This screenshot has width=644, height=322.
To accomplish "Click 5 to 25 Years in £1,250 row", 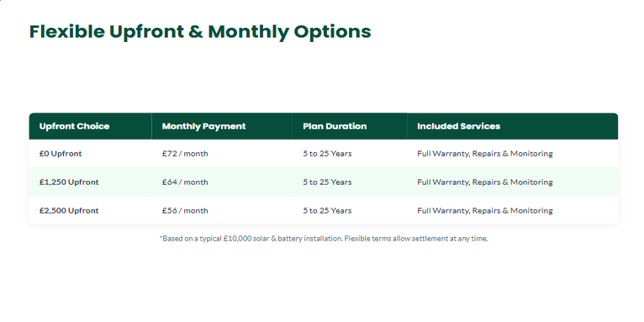I will [x=327, y=182].
